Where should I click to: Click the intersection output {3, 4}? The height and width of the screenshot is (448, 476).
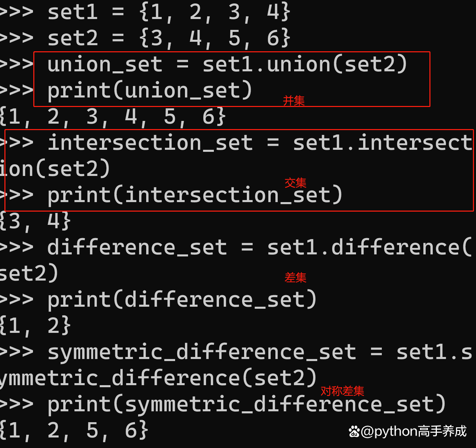coord(35,221)
